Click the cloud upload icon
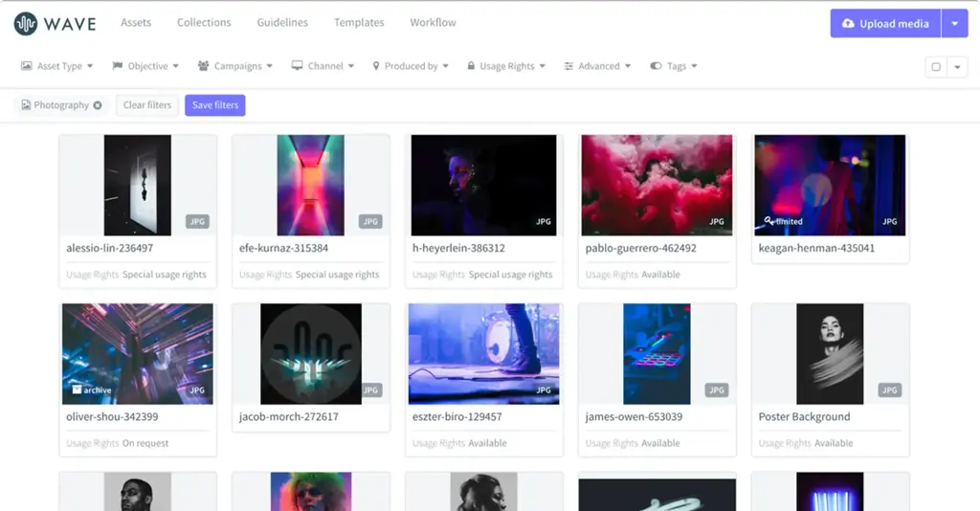This screenshot has width=980, height=511. point(848,24)
